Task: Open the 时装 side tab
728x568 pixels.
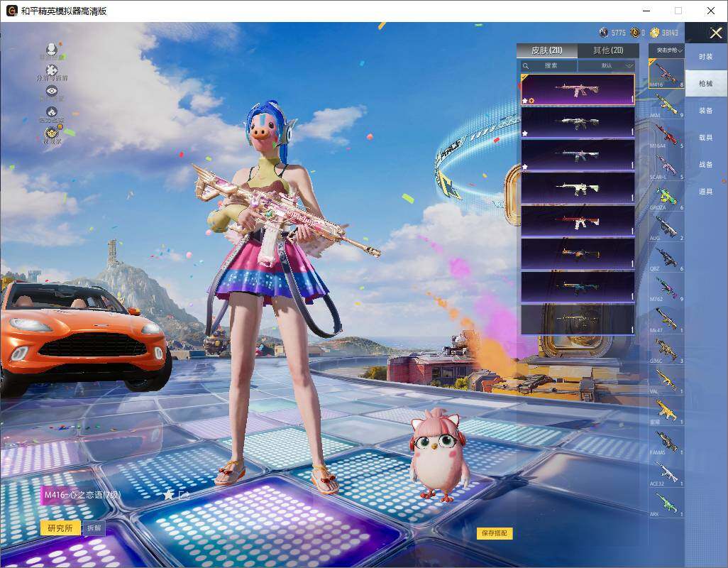Action: (x=706, y=57)
